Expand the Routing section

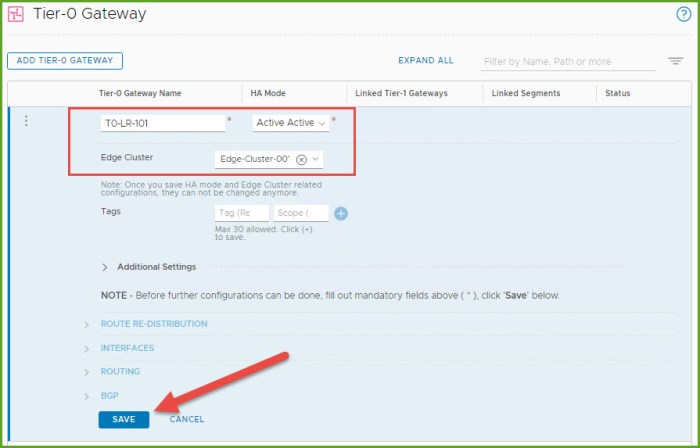[x=120, y=371]
